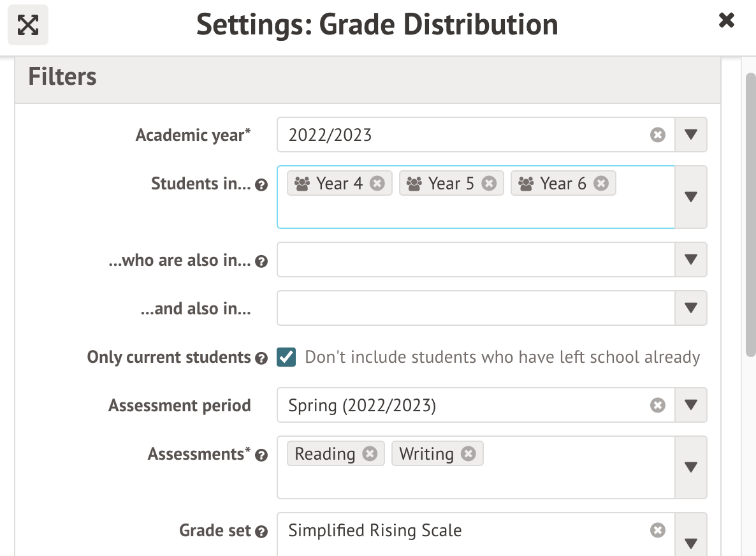Remove the Year 6 tag
The height and width of the screenshot is (556, 756).
[x=600, y=184]
